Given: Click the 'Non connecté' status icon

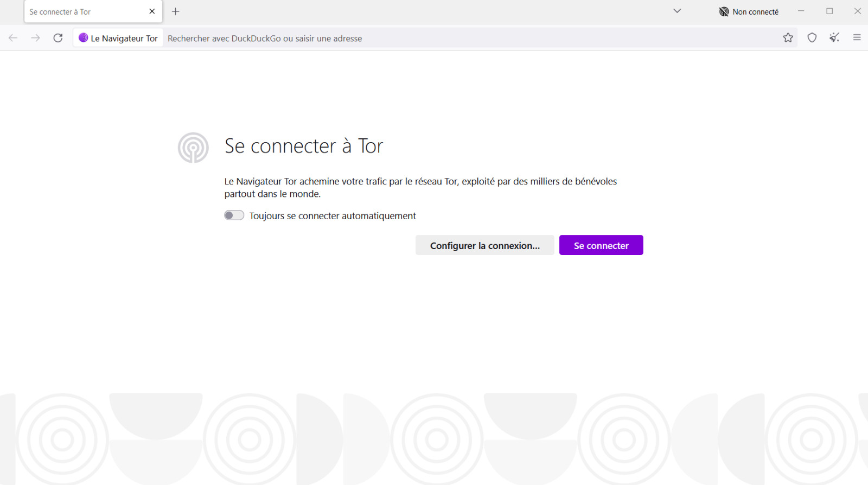Looking at the screenshot, I should [x=749, y=11].
